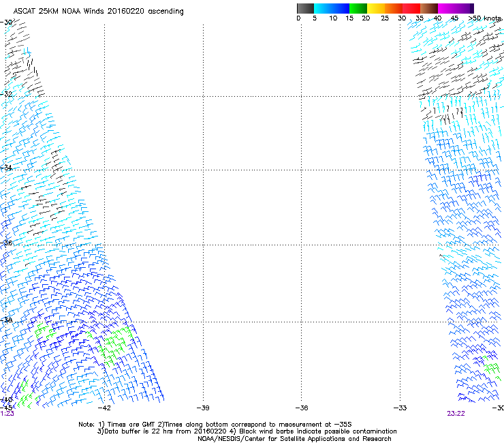The height and width of the screenshot is (443, 504).
Task: Select the orange 25-30 knots color scale segment
Action: (x=394, y=8)
